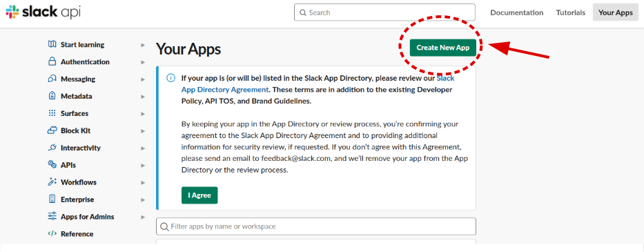Focus the Filter apps by name field
644x252 pixels.
click(x=316, y=226)
